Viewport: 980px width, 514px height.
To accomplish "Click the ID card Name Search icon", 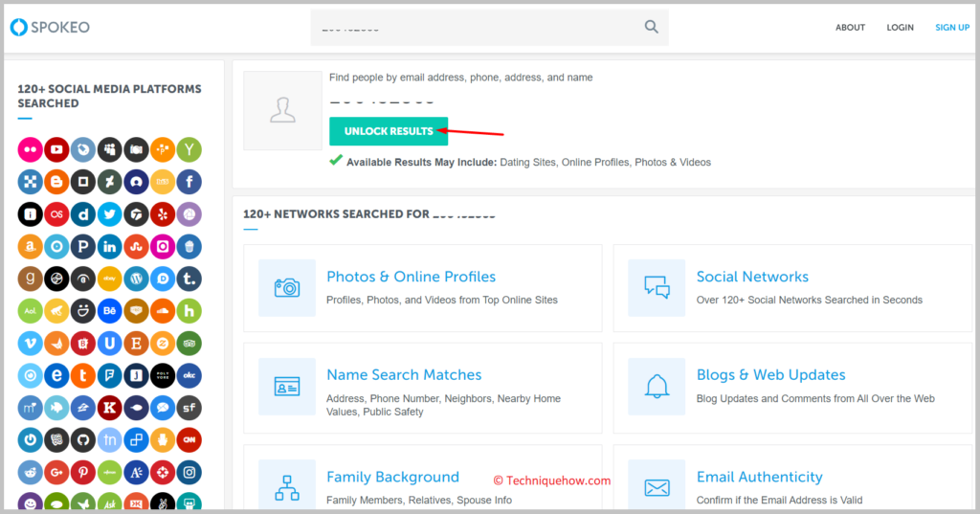I will click(287, 387).
